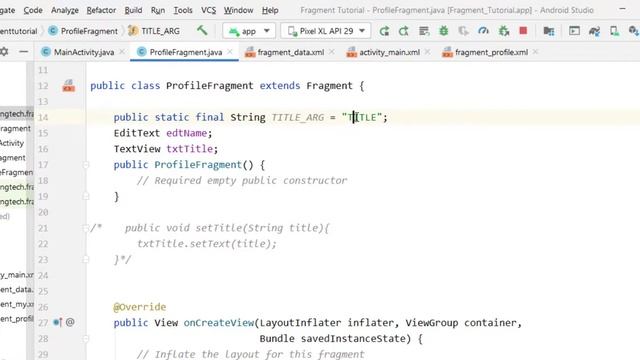
Task: Open the Profile app gauge icon
Action: [483, 31]
